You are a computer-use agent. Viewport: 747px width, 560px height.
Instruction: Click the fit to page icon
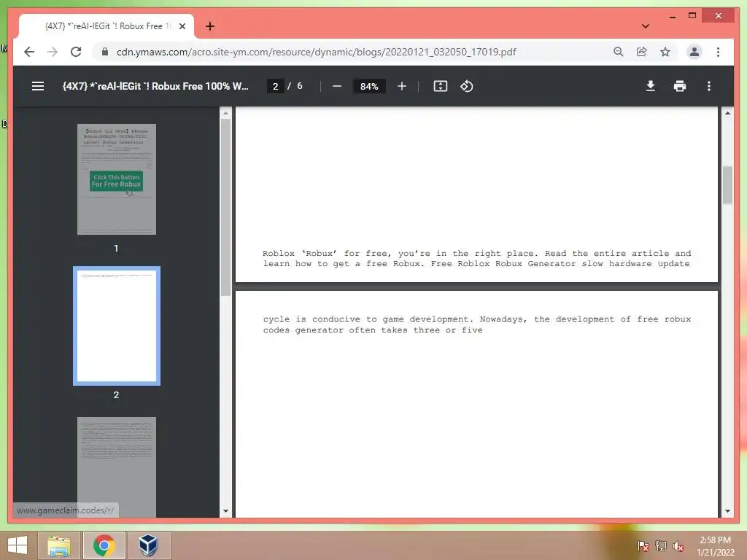[x=440, y=86]
